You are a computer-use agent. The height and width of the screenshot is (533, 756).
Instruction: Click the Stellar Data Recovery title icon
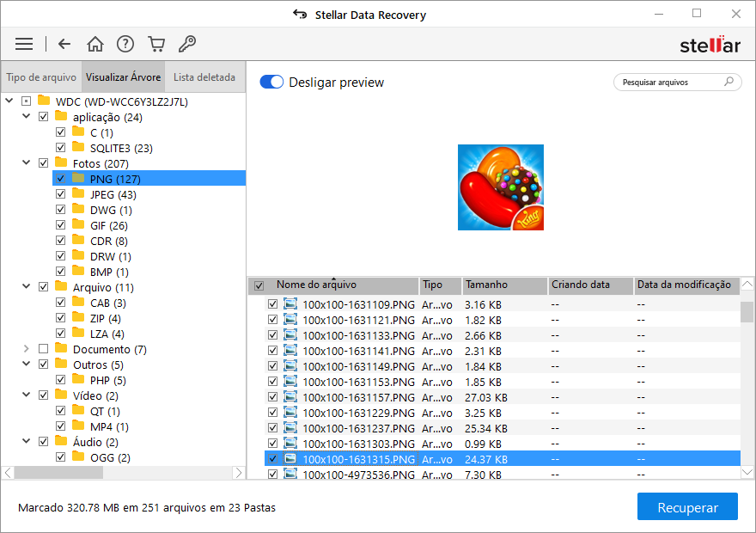(300, 15)
